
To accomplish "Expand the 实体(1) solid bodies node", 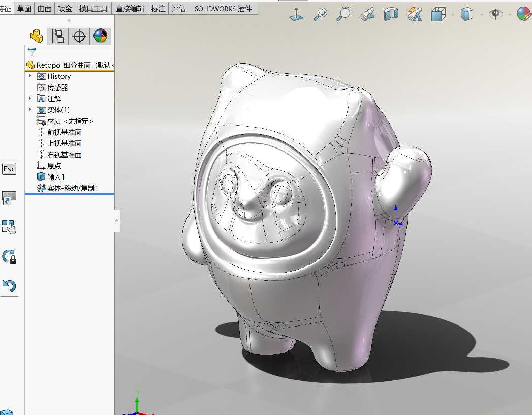I will [x=30, y=110].
